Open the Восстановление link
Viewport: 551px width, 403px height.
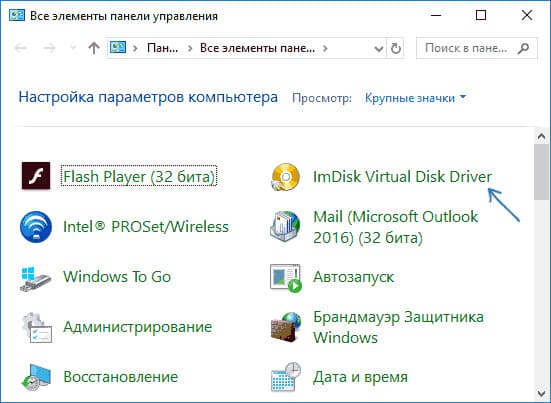(121, 377)
